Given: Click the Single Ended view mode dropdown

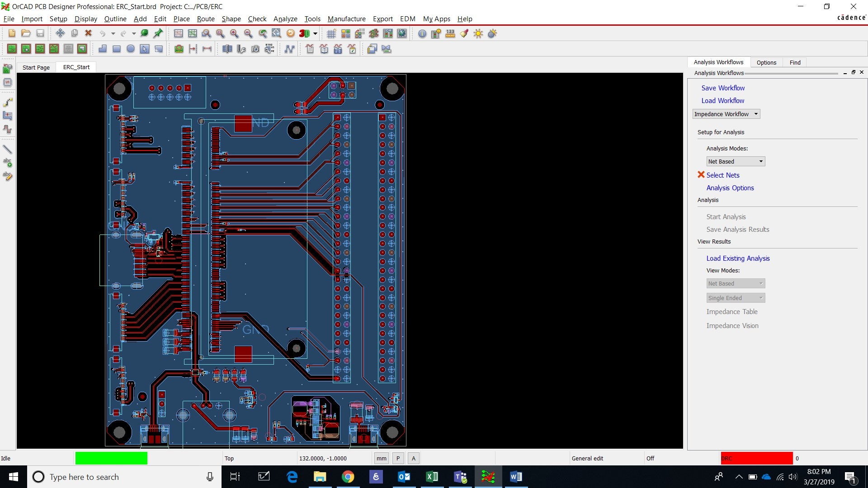Looking at the screenshot, I should tap(734, 297).
